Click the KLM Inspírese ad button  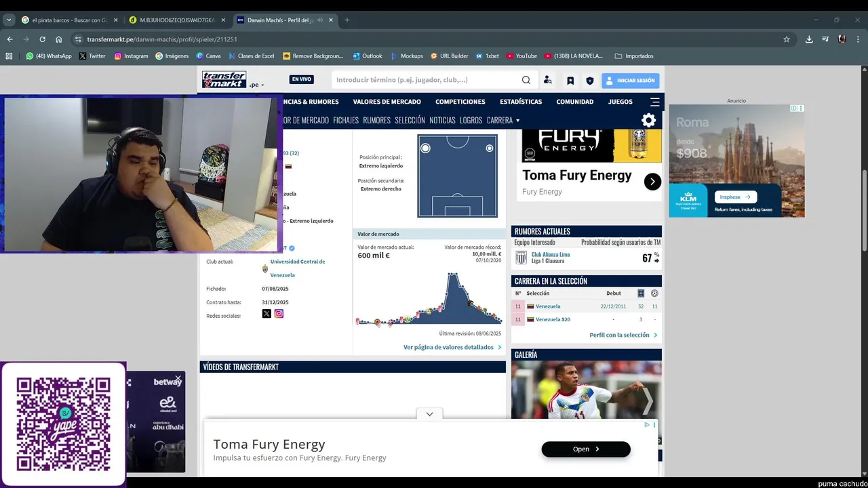pyautogui.click(x=736, y=197)
